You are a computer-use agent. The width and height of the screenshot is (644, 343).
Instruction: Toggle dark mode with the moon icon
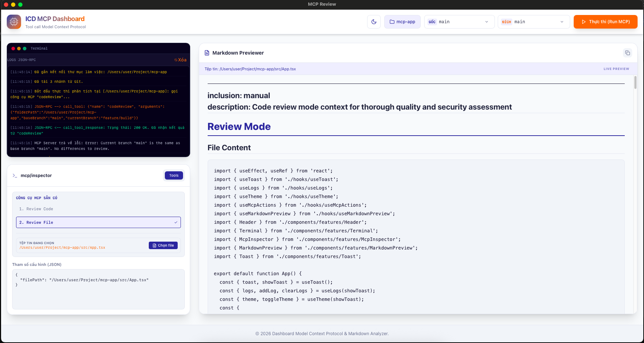coord(374,22)
